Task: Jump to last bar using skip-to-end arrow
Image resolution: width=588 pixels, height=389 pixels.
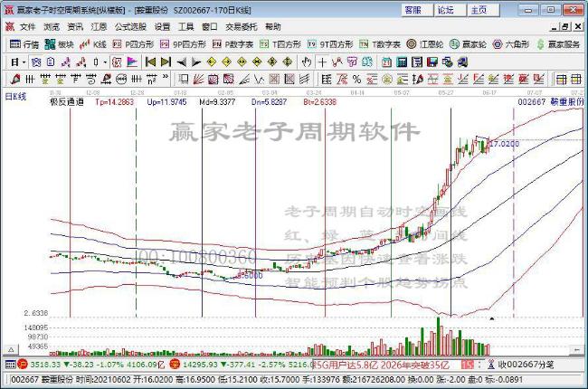Action: click(166, 62)
